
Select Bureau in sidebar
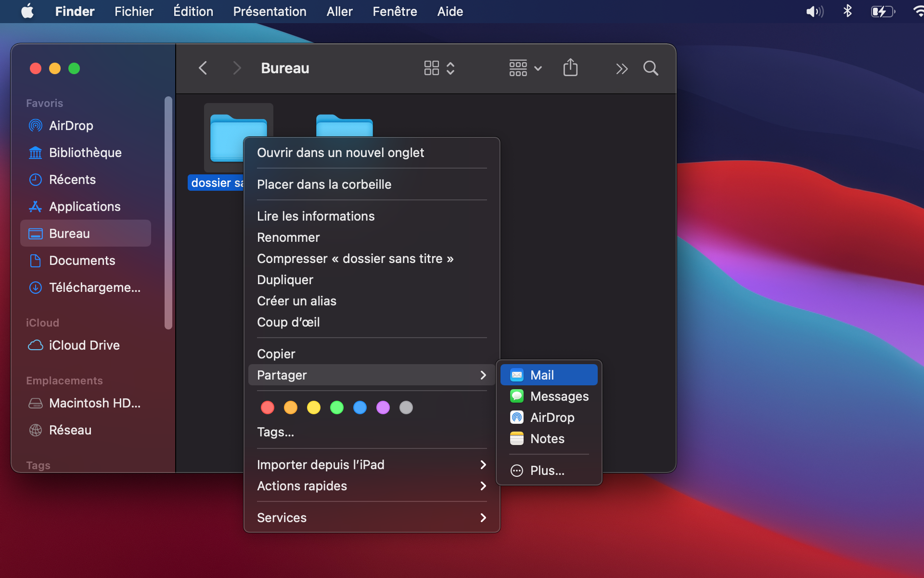pos(86,234)
